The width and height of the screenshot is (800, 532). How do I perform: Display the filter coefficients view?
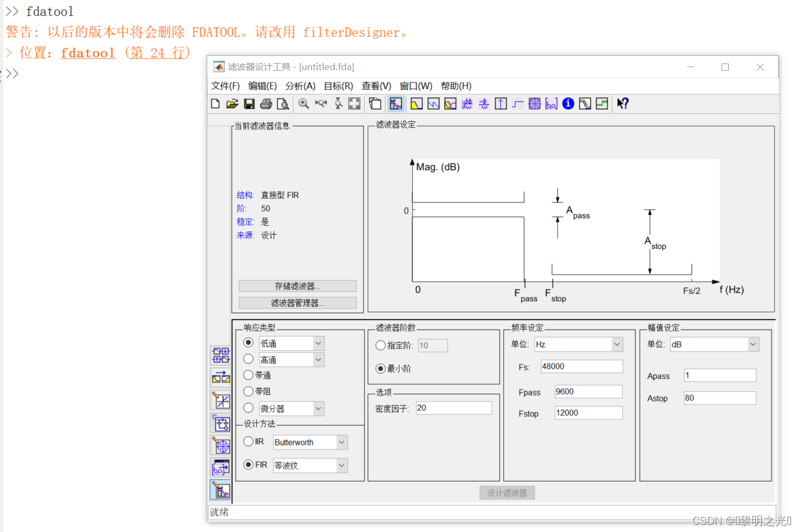click(x=551, y=103)
